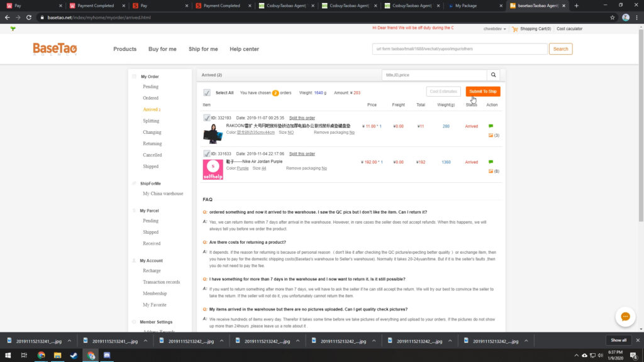Image resolution: width=644 pixels, height=362 pixels.
Task: Show hidden system tray icons
Action: coord(576,356)
